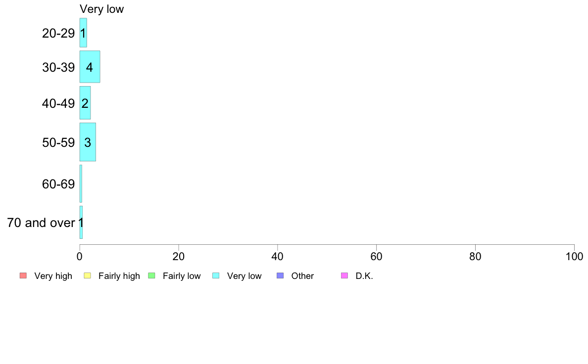Click the Other legend label text

(302, 276)
